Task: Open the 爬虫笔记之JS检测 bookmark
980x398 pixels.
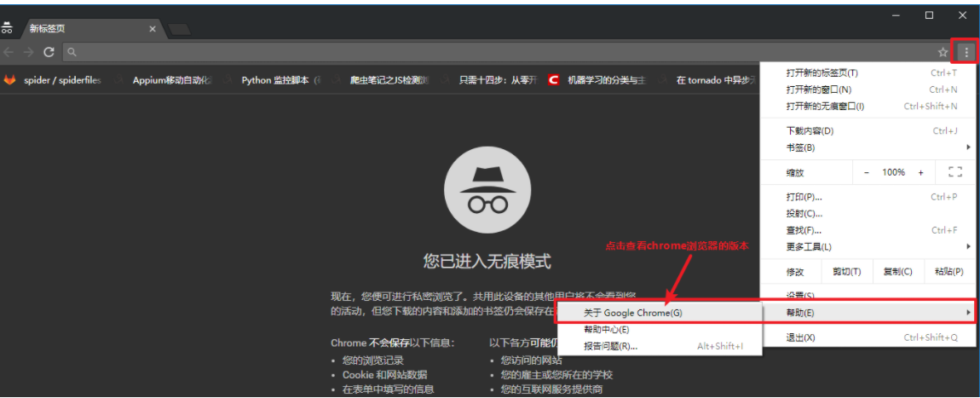Action: tap(381, 80)
